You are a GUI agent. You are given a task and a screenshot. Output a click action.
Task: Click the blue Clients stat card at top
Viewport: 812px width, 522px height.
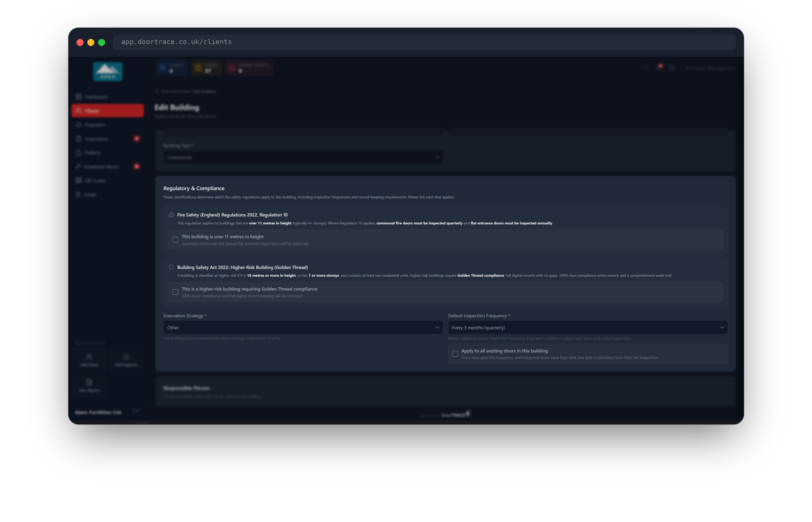click(x=172, y=68)
